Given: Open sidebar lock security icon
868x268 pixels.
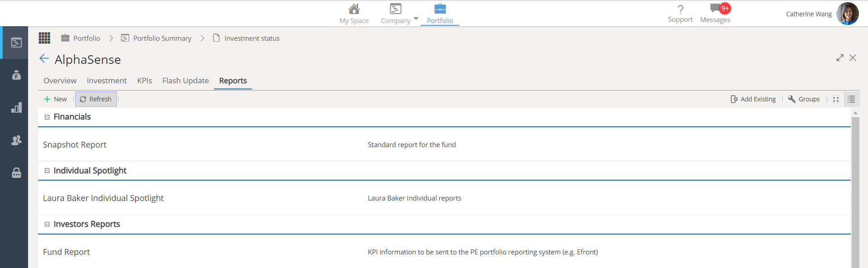Looking at the screenshot, I should tap(16, 173).
